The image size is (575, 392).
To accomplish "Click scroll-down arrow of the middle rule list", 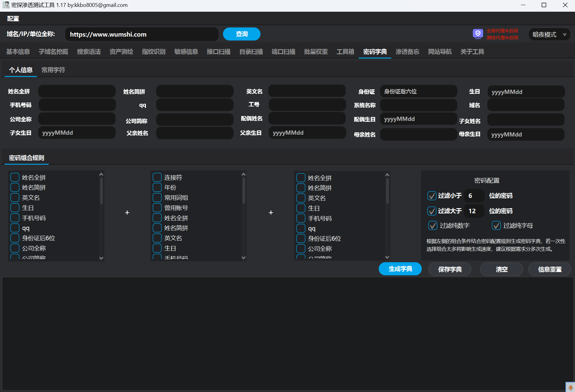I will tap(244, 258).
